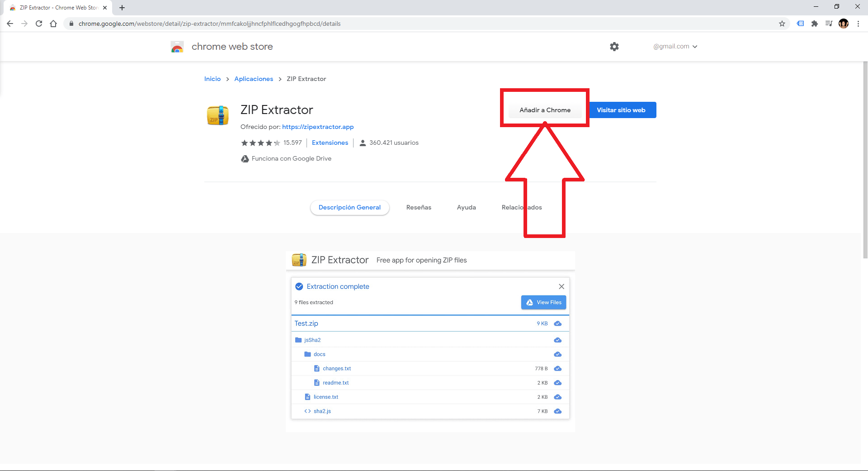
Task: Switch to the Reseñas tab
Action: [419, 208]
